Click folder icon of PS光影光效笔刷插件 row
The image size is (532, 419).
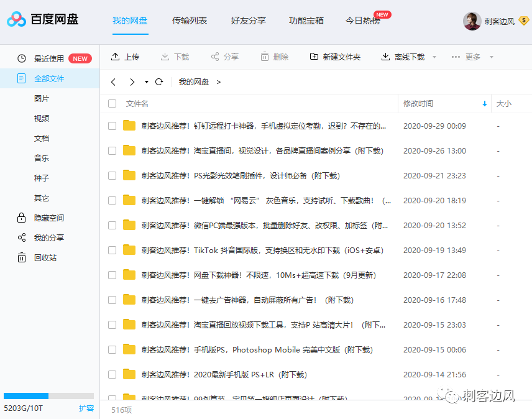click(x=129, y=175)
